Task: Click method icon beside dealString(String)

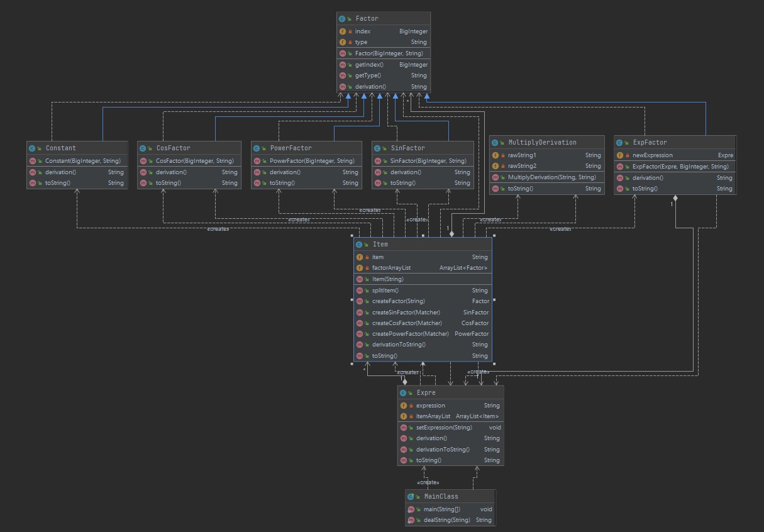Action: point(411,520)
